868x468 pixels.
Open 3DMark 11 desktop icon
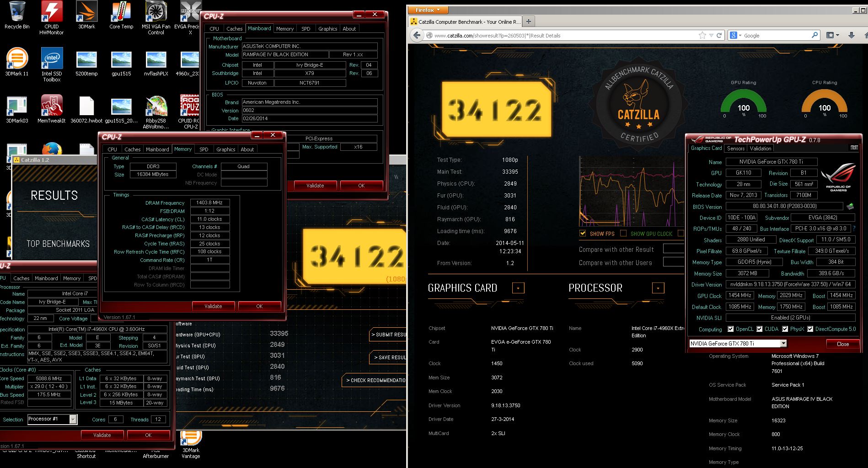[x=17, y=62]
